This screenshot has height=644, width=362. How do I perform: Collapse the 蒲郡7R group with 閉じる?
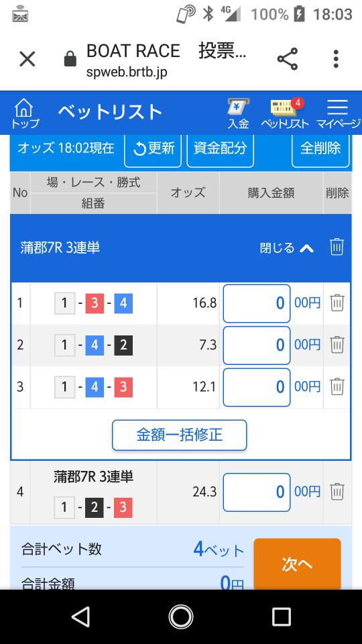click(287, 248)
